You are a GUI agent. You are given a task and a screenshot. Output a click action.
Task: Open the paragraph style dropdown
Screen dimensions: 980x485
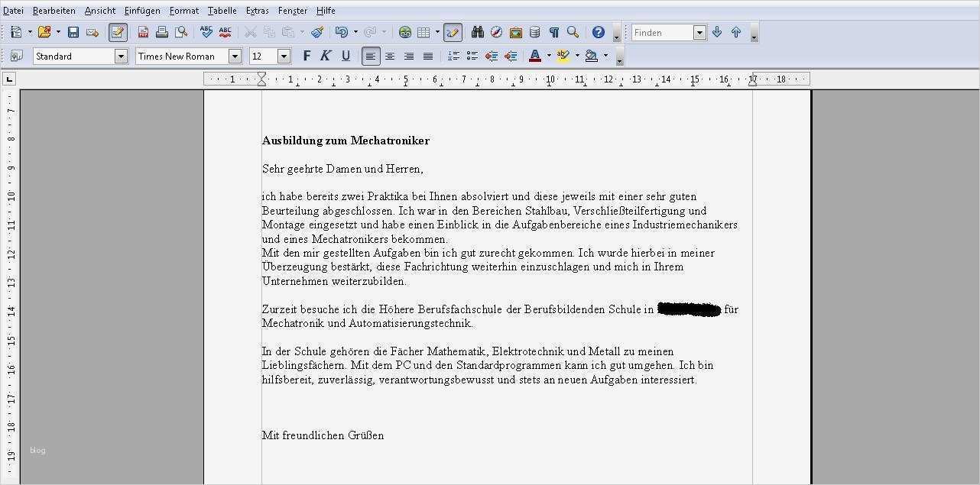tap(122, 55)
